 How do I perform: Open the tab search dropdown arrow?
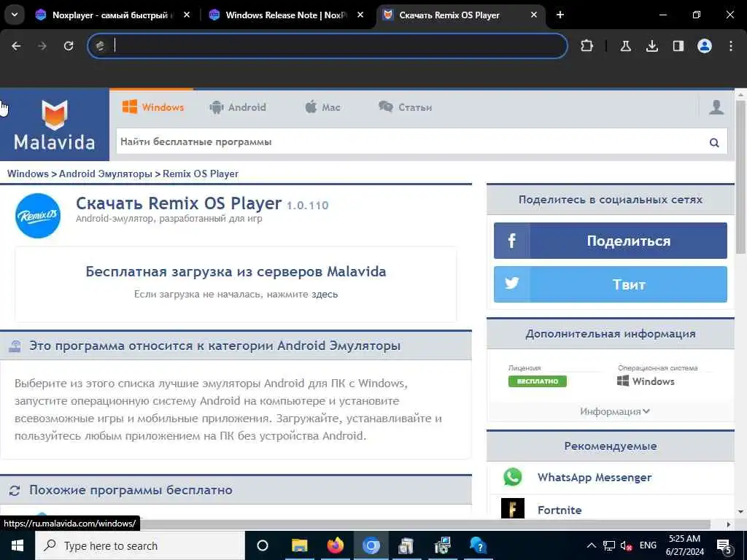coord(15,15)
